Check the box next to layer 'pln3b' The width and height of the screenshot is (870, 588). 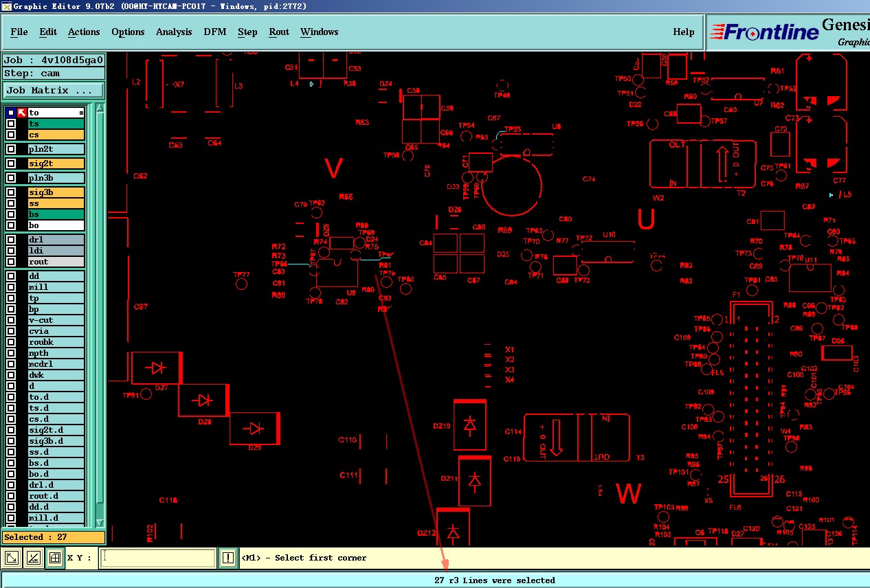coord(11,178)
